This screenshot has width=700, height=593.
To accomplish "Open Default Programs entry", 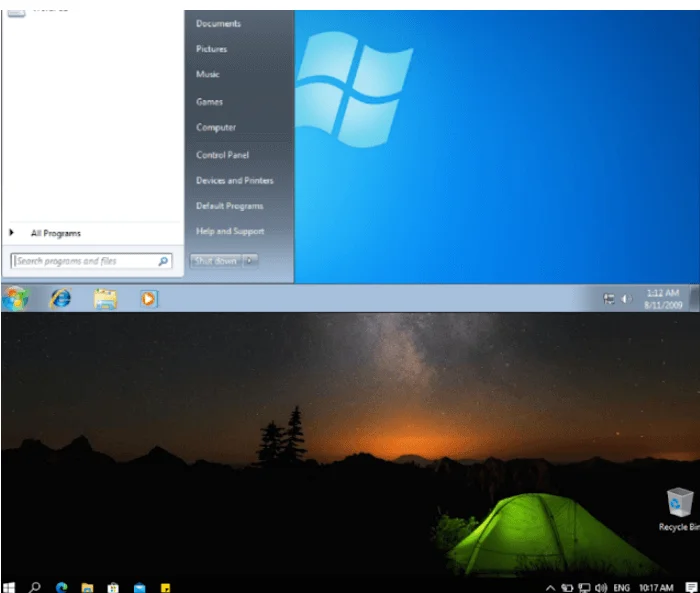I will (229, 206).
